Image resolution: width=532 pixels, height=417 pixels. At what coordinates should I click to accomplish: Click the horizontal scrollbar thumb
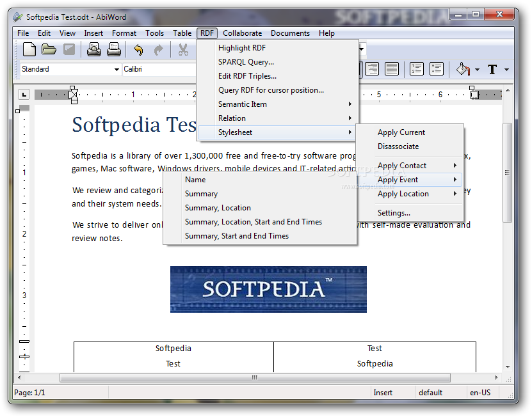255,377
